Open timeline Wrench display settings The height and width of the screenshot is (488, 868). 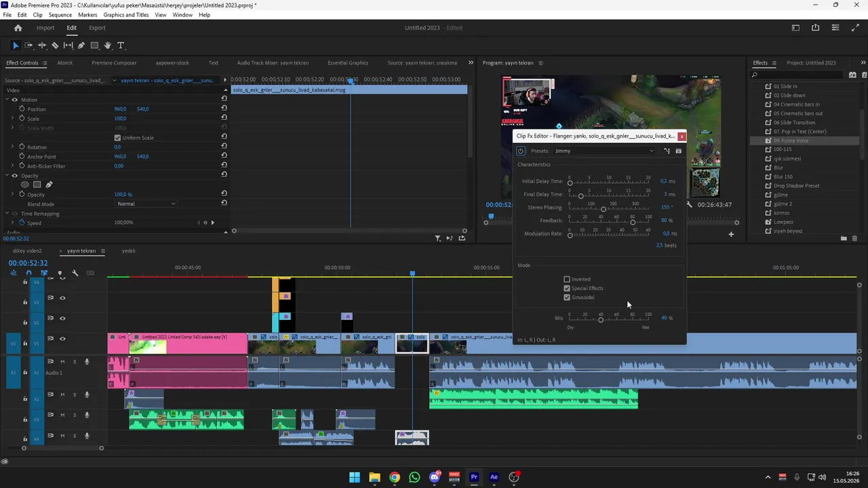75,273
